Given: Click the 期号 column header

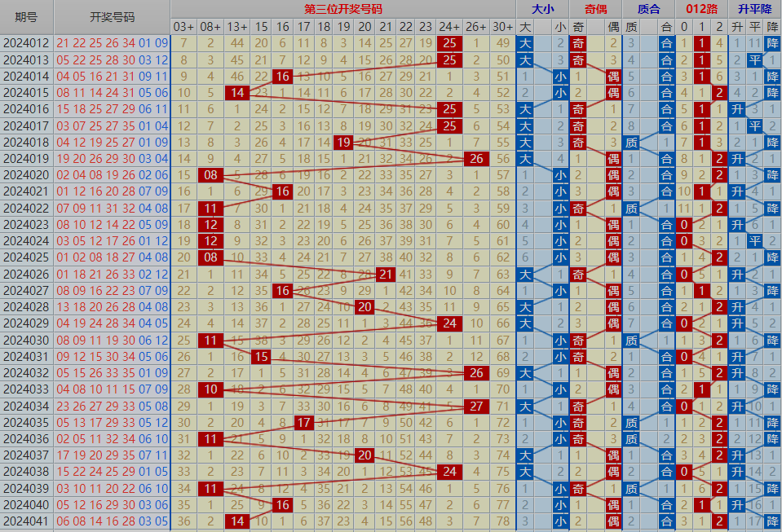Looking at the screenshot, I should tap(26, 17).
